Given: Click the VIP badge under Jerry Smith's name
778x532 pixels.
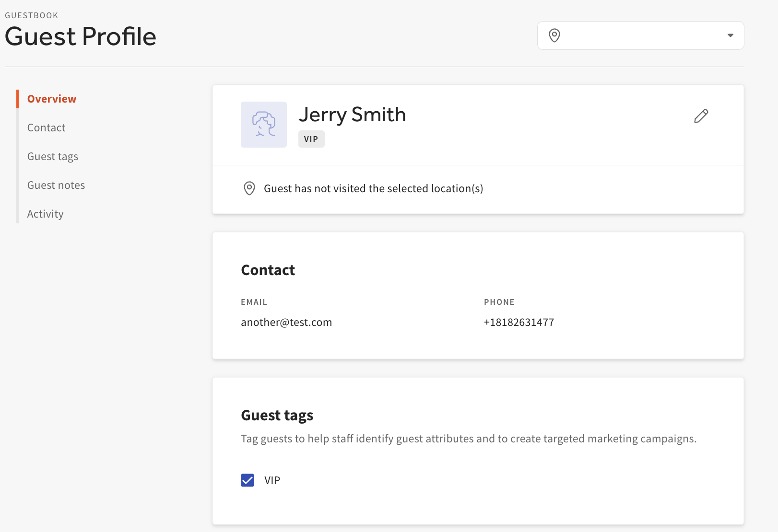Looking at the screenshot, I should [311, 139].
